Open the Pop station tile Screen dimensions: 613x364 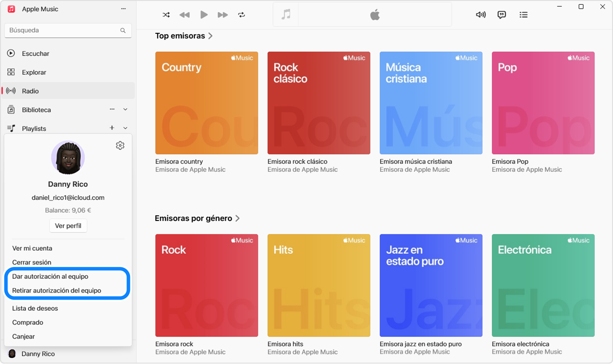point(543,103)
